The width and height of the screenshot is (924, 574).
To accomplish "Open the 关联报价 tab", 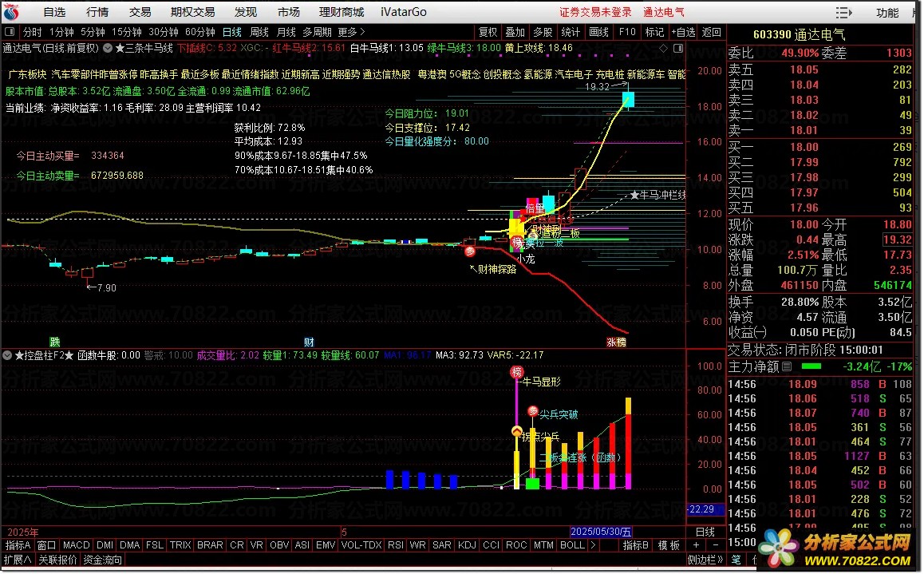I will (57, 560).
